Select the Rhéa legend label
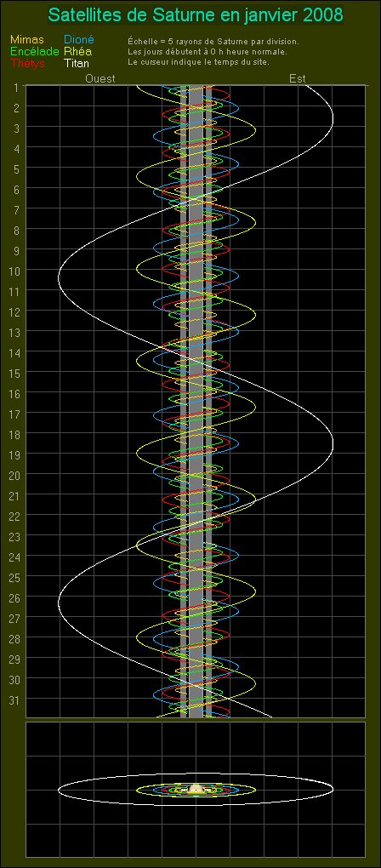This screenshot has height=868, width=381. pos(78,51)
